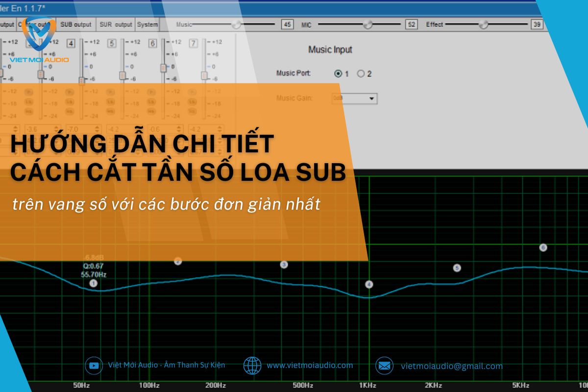Select EQ node 6 near 5KHz
Viewport: 588px width, 392px height.
click(543, 247)
